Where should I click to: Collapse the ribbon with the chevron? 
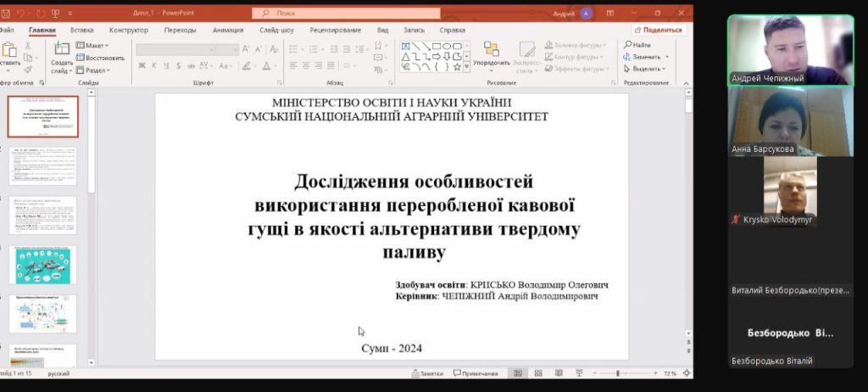[687, 83]
